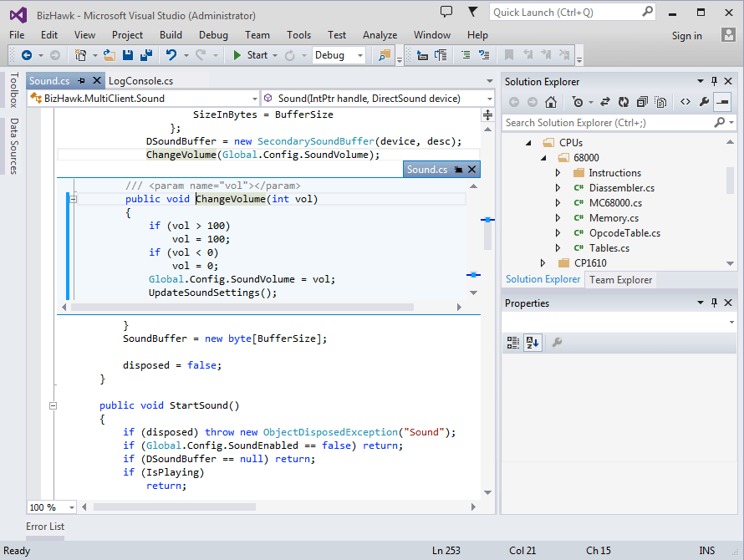Open the notifications filter funnel icon
Image resolution: width=744 pixels, height=560 pixels.
(472, 12)
